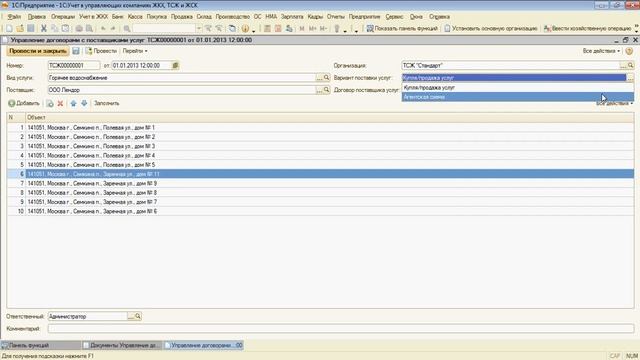Click the Undo arrow icon
This screenshot has height=360, width=640.
(x=103, y=29)
